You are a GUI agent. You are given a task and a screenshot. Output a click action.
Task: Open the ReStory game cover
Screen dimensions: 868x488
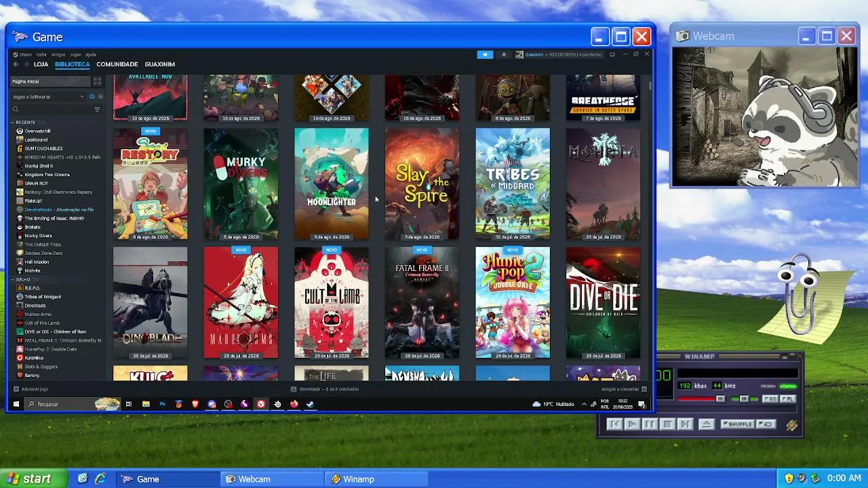[151, 184]
